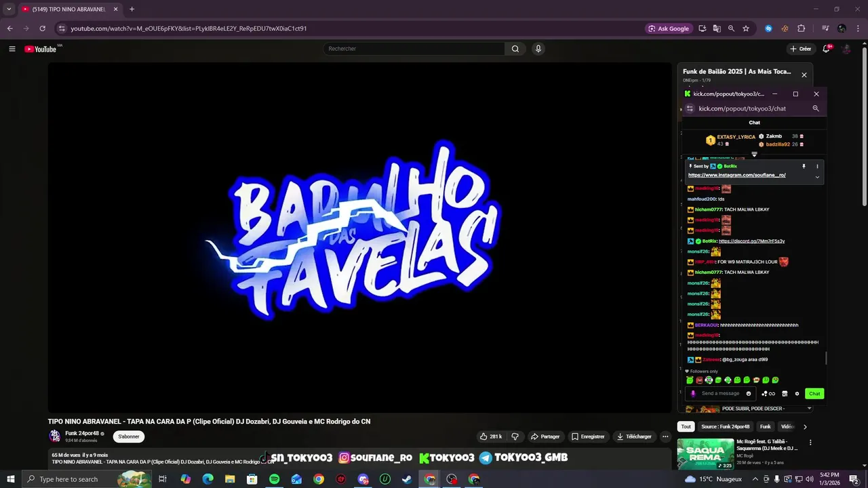This screenshot has height=488, width=868.
Task: Open pinned message three-dot options
Action: tap(817, 166)
